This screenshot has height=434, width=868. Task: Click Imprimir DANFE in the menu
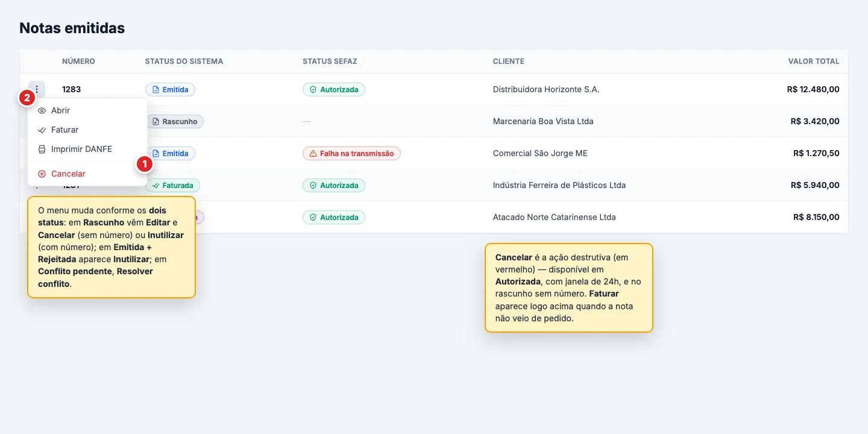click(x=87, y=149)
